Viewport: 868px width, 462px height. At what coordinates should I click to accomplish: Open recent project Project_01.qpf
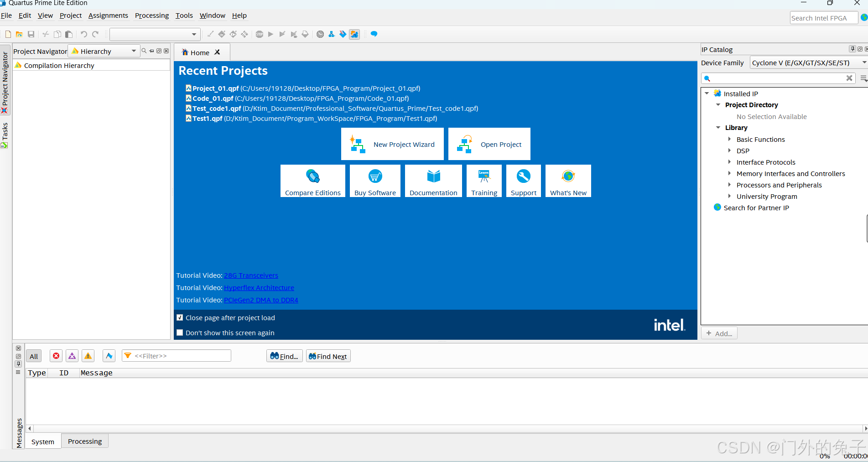click(303, 88)
